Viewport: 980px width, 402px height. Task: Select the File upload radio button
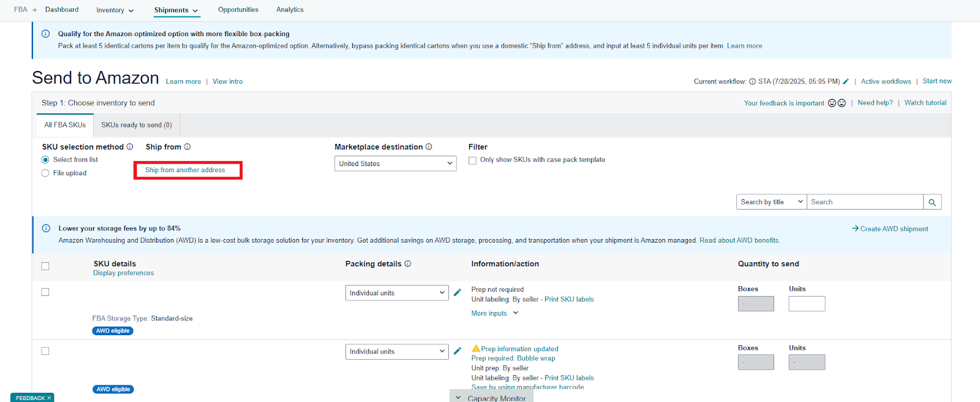click(45, 173)
